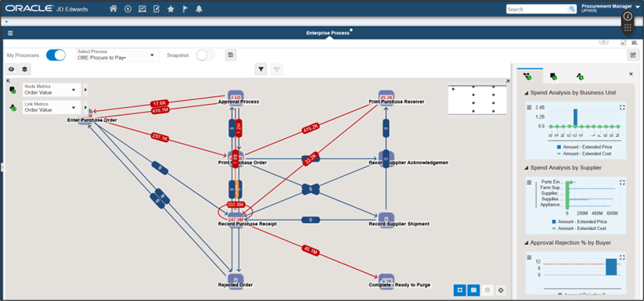
Task: Open the filter funnel button
Action: pyautogui.click(x=261, y=70)
